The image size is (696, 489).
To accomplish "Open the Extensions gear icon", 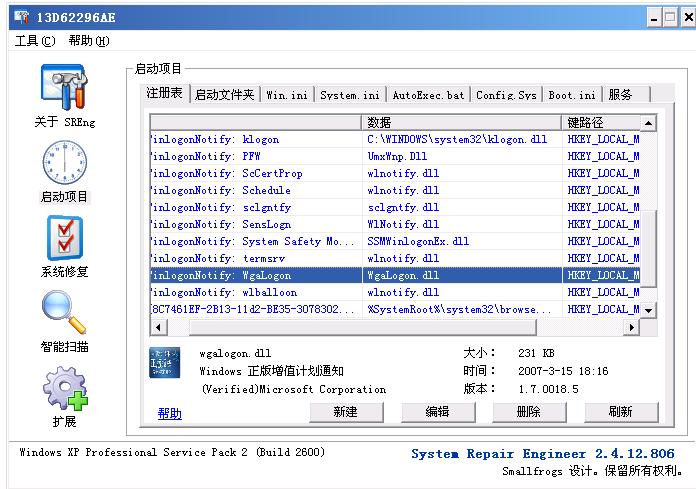I will click(x=65, y=388).
